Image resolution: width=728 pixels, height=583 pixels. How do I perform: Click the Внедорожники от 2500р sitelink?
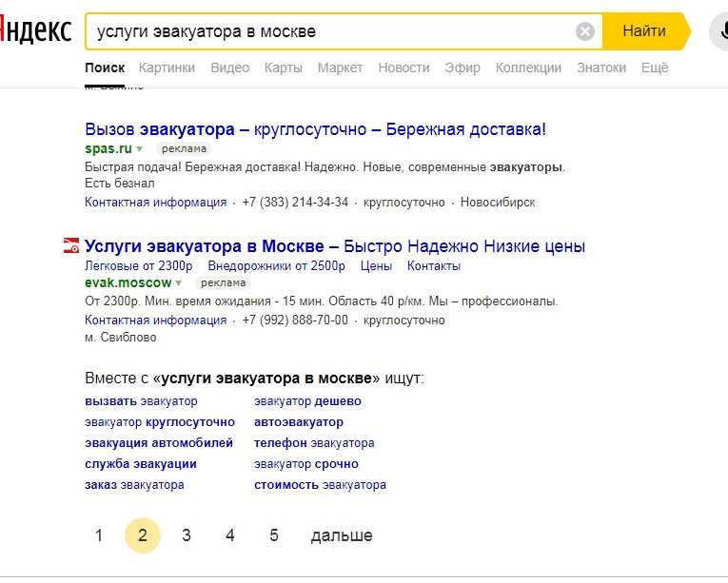point(276,266)
